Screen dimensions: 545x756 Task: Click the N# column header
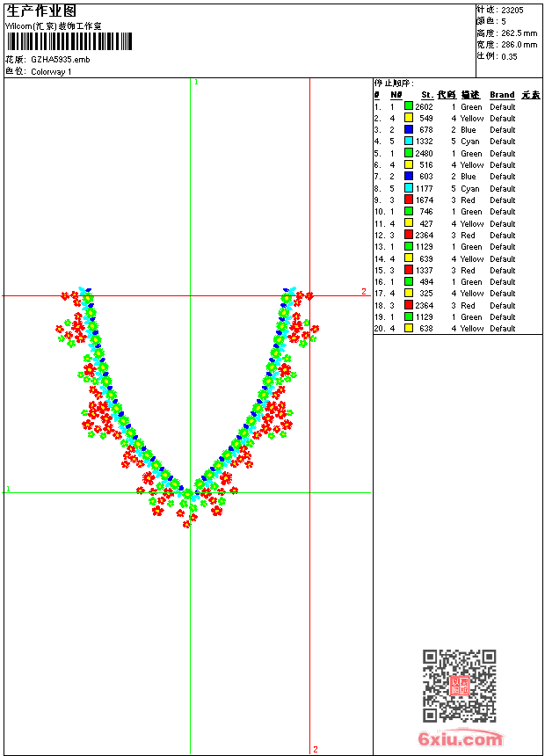pos(396,95)
